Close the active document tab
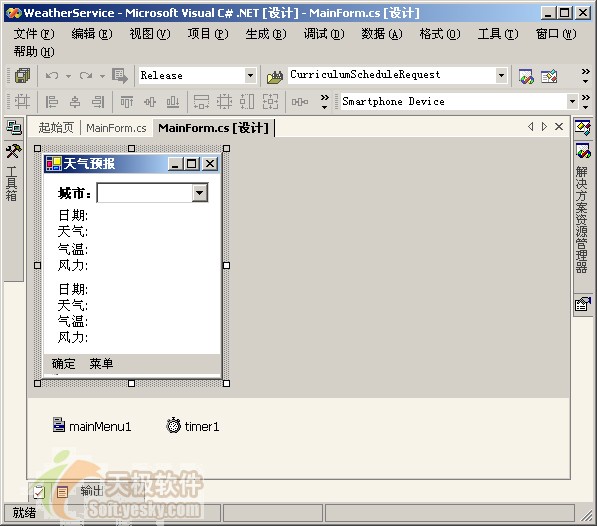This screenshot has height=526, width=597. pyautogui.click(x=559, y=127)
